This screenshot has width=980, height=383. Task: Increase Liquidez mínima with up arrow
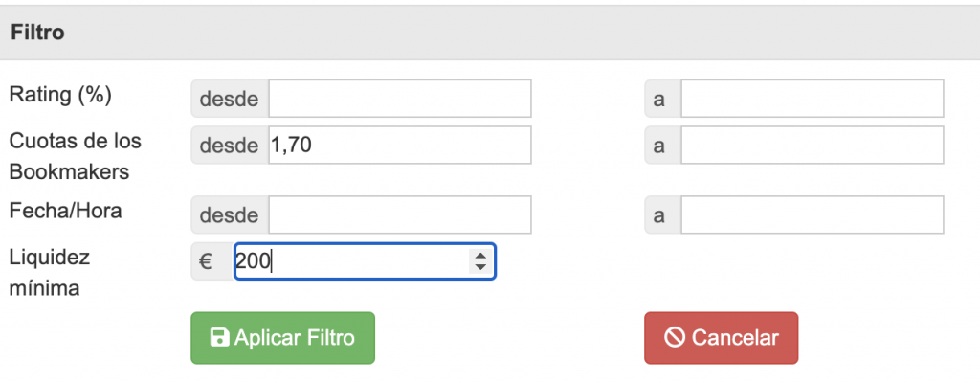click(x=479, y=256)
